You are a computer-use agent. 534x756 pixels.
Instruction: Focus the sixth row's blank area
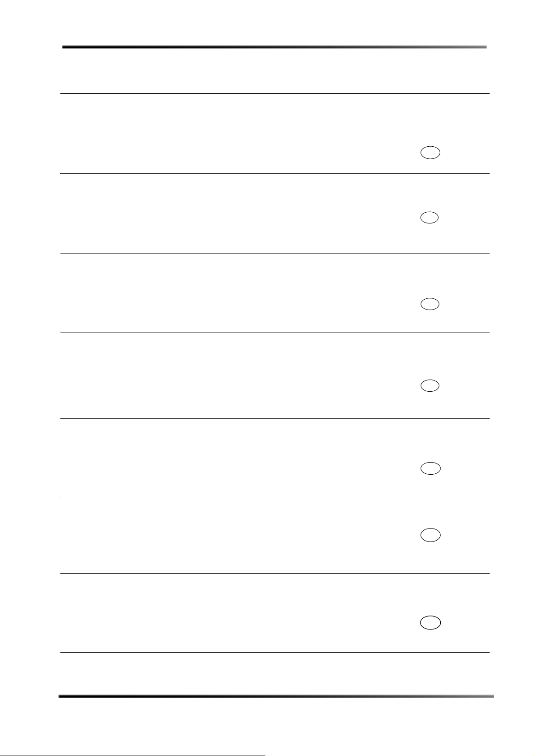tap(224, 534)
